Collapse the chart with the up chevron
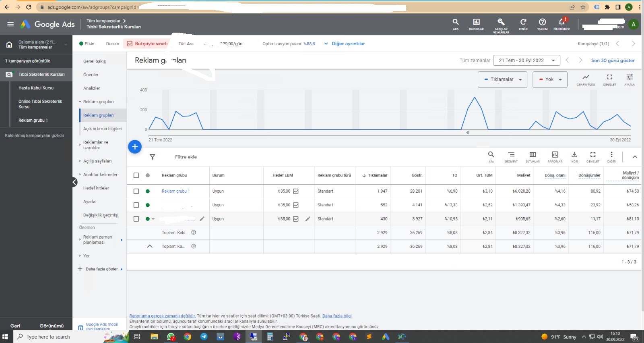Screen dimensions: 644x343 point(635,157)
